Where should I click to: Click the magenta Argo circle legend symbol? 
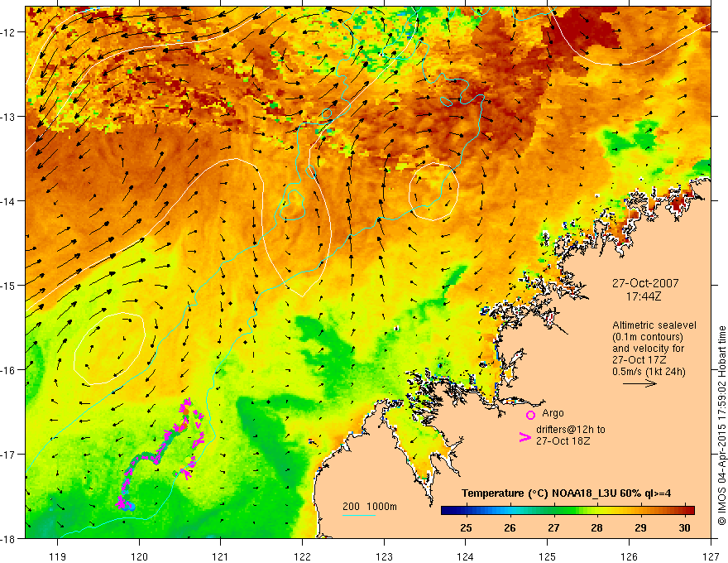[530, 415]
